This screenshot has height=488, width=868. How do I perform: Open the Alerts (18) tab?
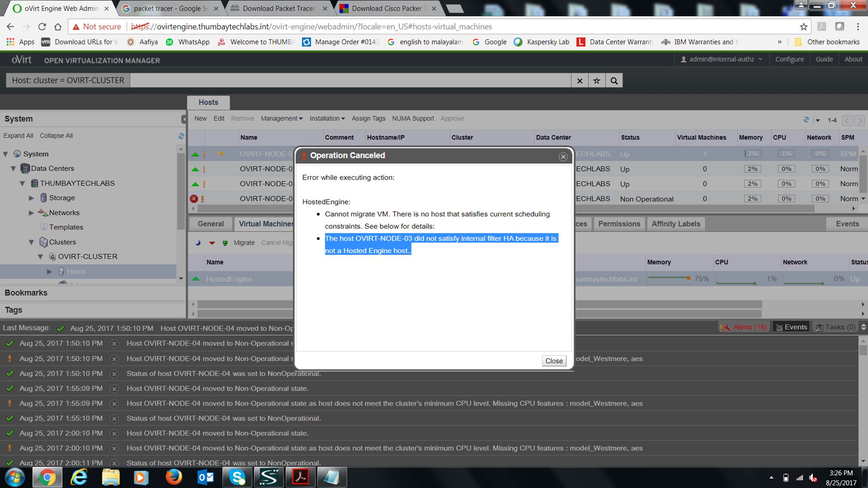(x=744, y=327)
